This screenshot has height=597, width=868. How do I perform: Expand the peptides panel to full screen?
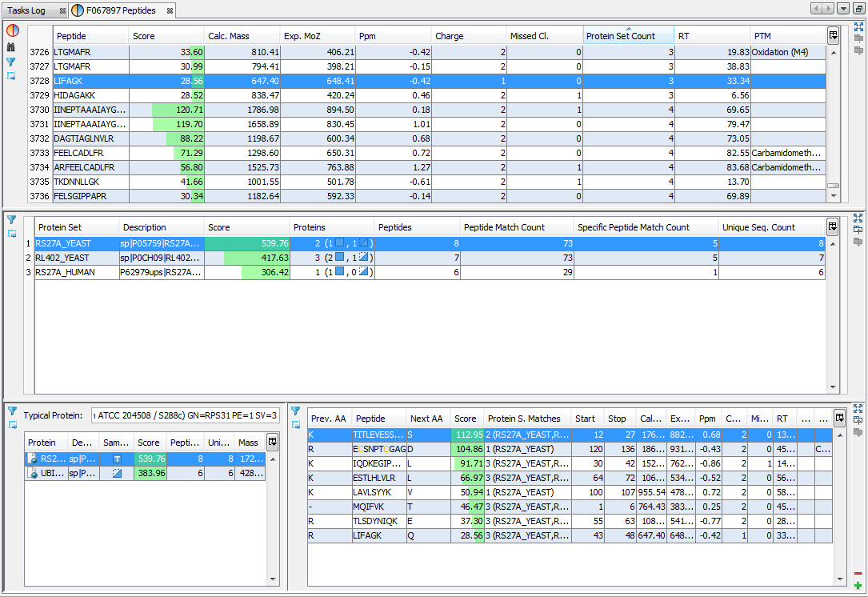coord(858,26)
